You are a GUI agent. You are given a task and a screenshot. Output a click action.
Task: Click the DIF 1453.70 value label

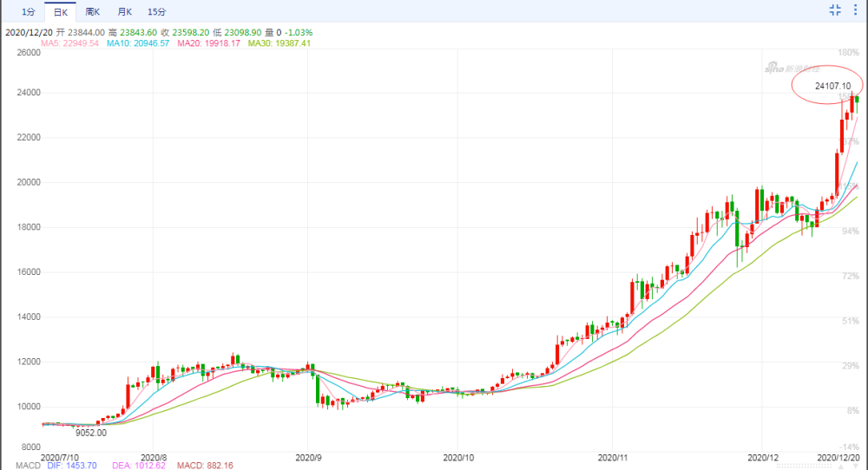pyautogui.click(x=72, y=466)
